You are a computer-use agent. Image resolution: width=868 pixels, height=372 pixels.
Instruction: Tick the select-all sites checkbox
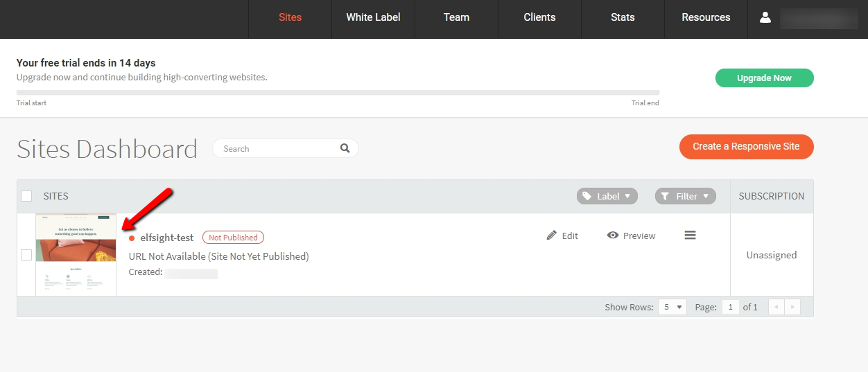click(x=26, y=196)
